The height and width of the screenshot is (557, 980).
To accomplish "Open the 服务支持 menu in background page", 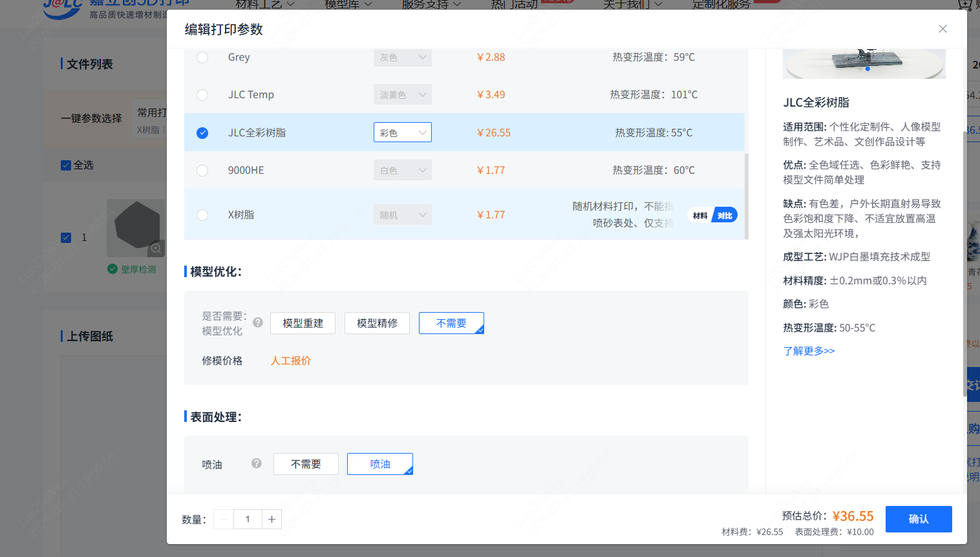I will (x=431, y=4).
